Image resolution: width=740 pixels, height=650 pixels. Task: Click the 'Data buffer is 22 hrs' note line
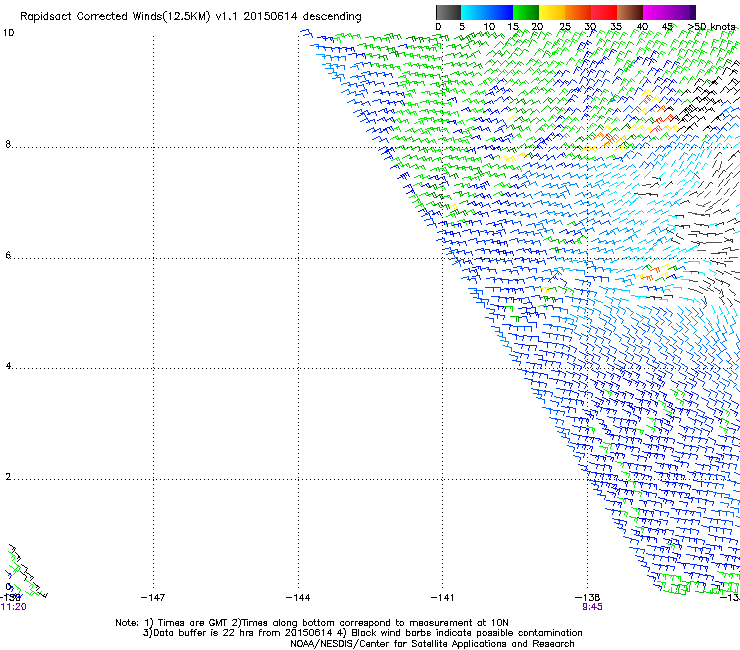point(362,633)
